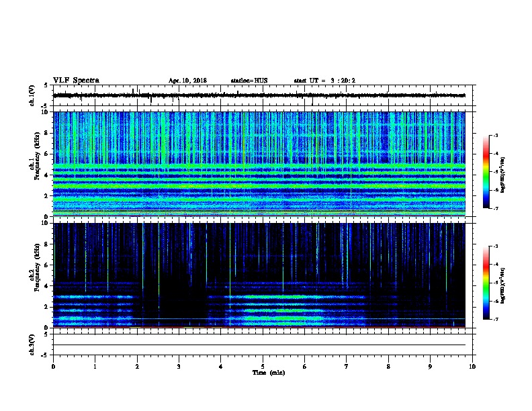Click the ch.1 spectrogram "6" kHz tick label

[46, 154]
